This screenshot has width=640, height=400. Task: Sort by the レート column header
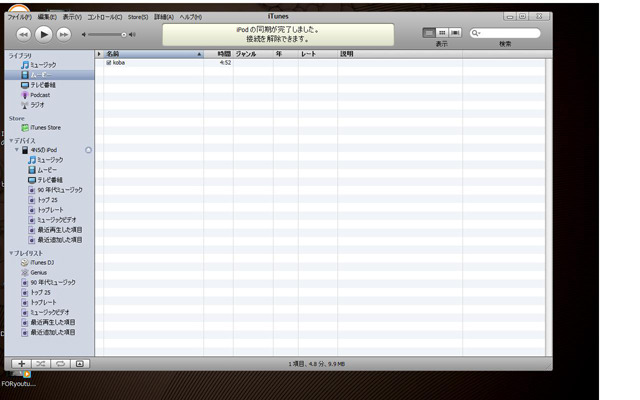tap(318, 54)
